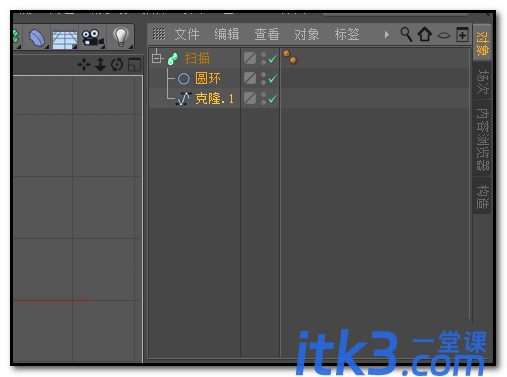The image size is (507, 377).
Task: Toggle the viewport maximize icon
Action: tap(134, 65)
